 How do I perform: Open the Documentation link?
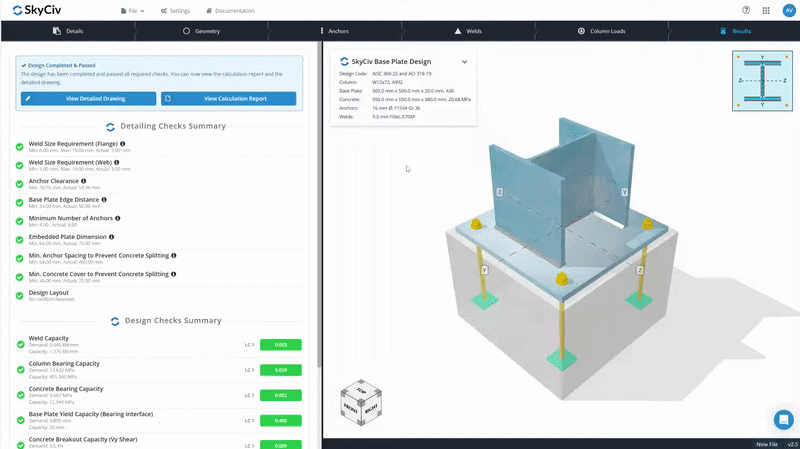231,11
